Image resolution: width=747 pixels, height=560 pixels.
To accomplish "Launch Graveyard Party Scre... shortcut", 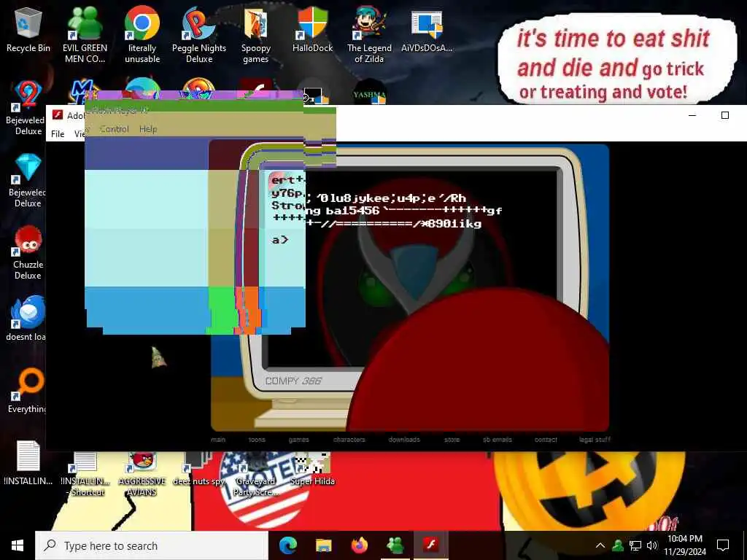I will [x=256, y=474].
